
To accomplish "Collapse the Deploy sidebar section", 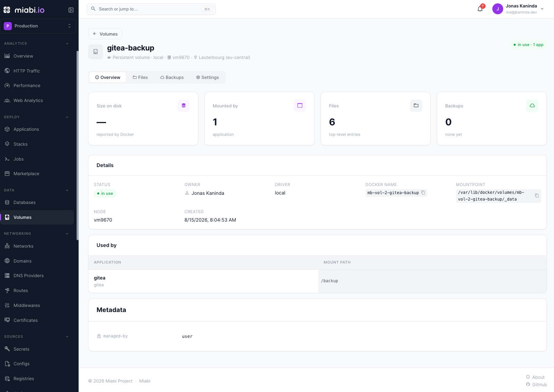I will coord(67,117).
